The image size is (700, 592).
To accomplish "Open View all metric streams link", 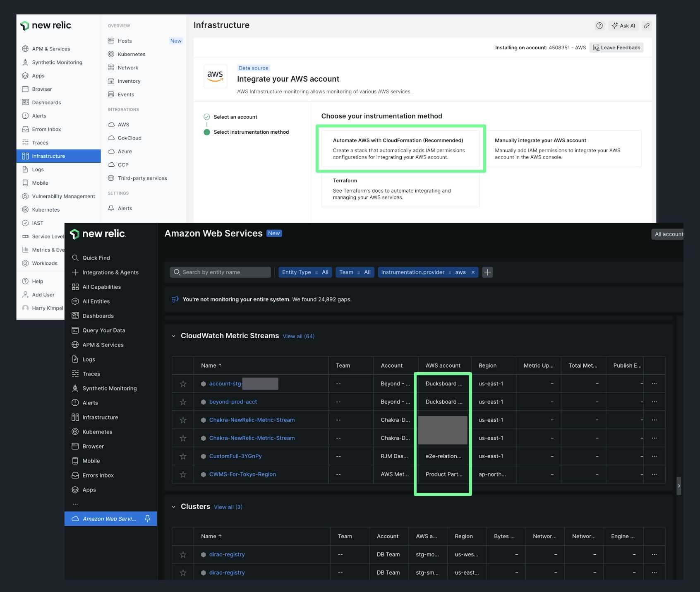I will 298,336.
